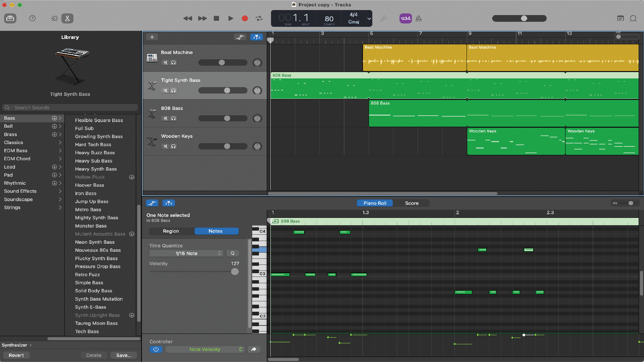Click the Fast Forward transport button
Screen dimensions: 644x362
click(202, 18)
